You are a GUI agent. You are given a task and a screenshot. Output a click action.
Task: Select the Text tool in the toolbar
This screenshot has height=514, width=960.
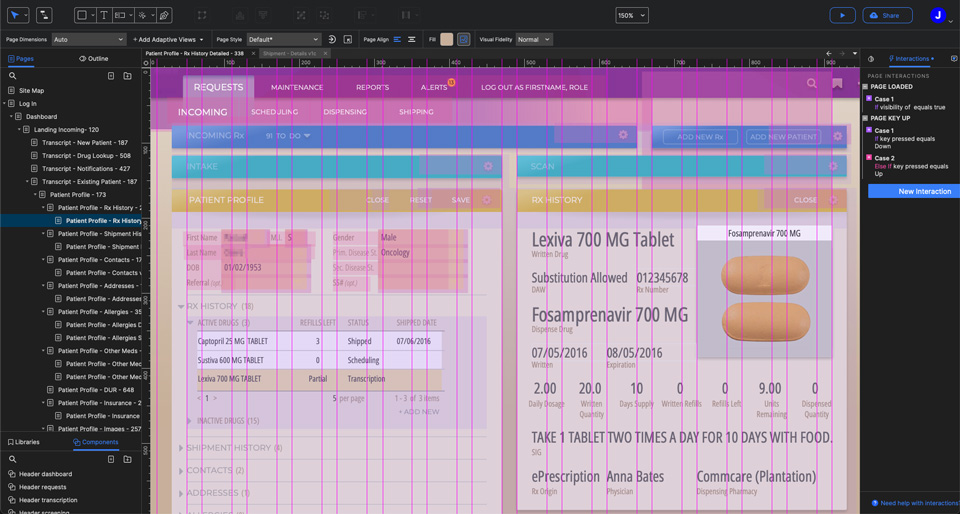click(104, 16)
